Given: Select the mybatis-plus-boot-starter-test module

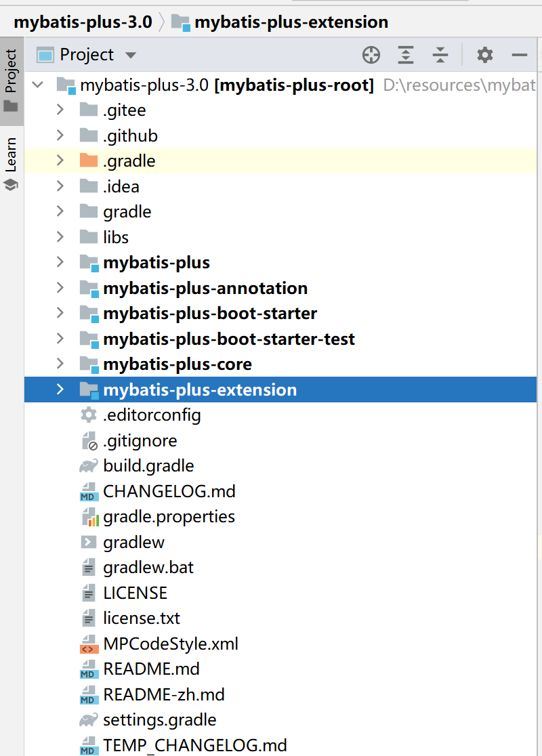Looking at the screenshot, I should tap(229, 339).
